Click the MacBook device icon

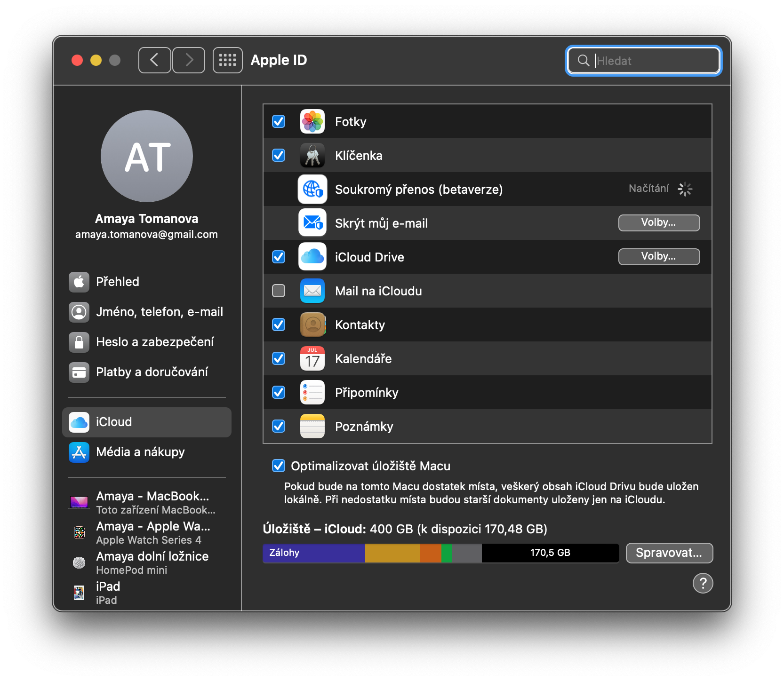(79, 502)
